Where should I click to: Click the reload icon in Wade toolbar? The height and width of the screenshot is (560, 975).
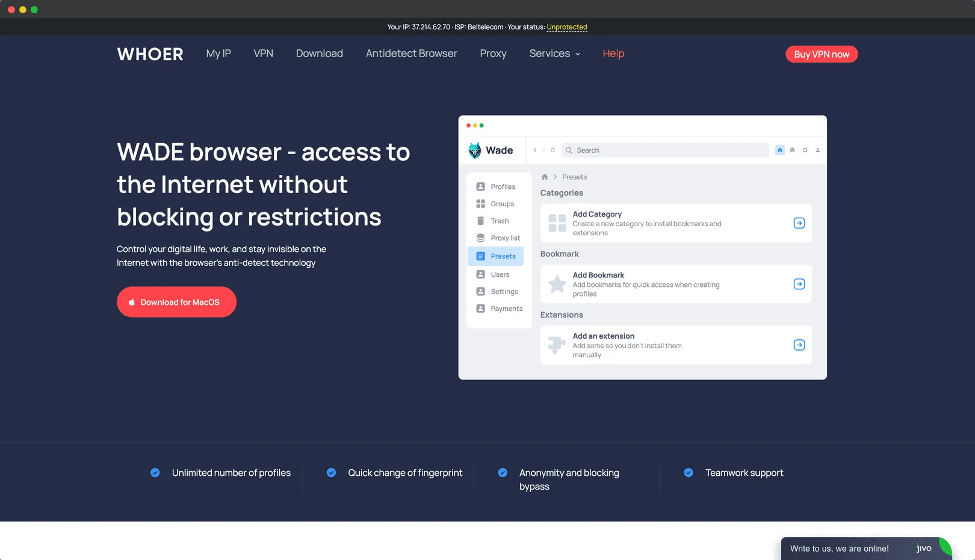(x=552, y=150)
